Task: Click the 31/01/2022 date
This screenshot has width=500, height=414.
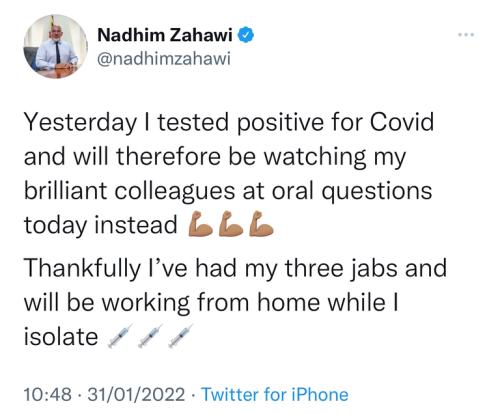Action: click(x=136, y=395)
